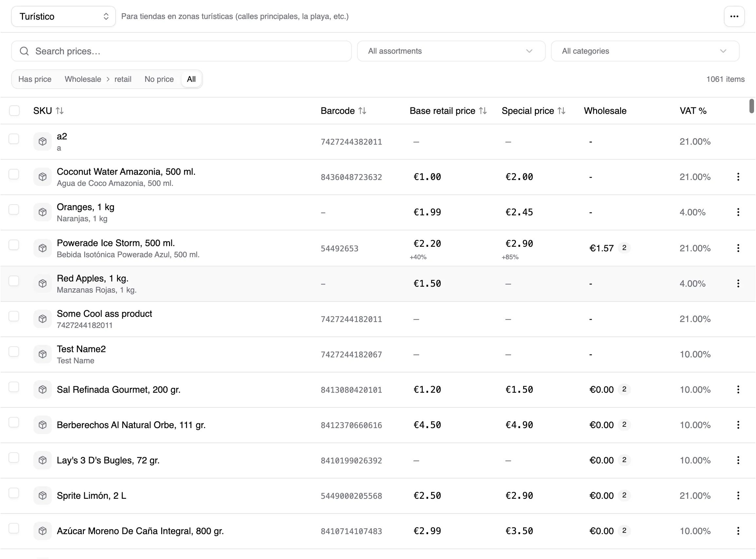The height and width of the screenshot is (559, 756).
Task: Click the search magnifier icon
Action: pos(24,51)
